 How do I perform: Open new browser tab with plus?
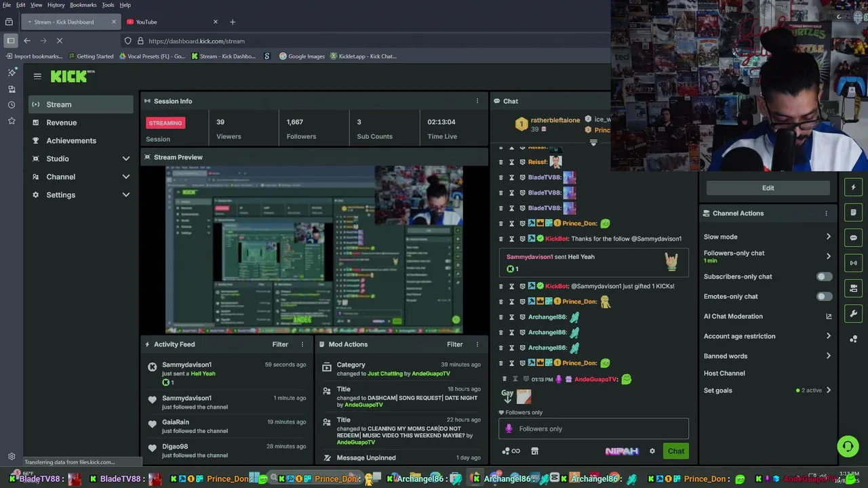pyautogui.click(x=233, y=22)
